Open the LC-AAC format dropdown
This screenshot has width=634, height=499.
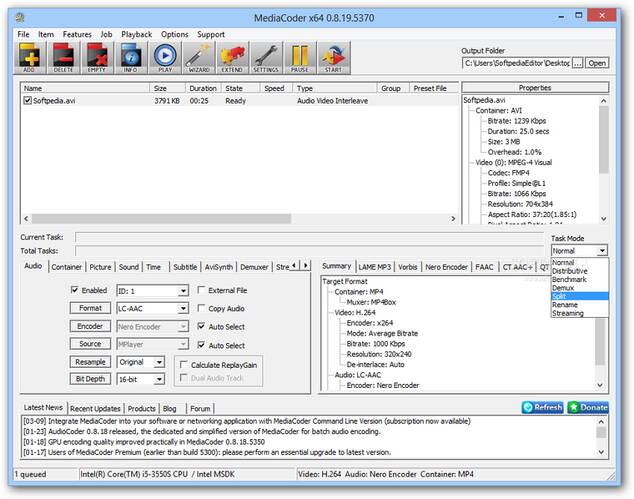(183, 309)
